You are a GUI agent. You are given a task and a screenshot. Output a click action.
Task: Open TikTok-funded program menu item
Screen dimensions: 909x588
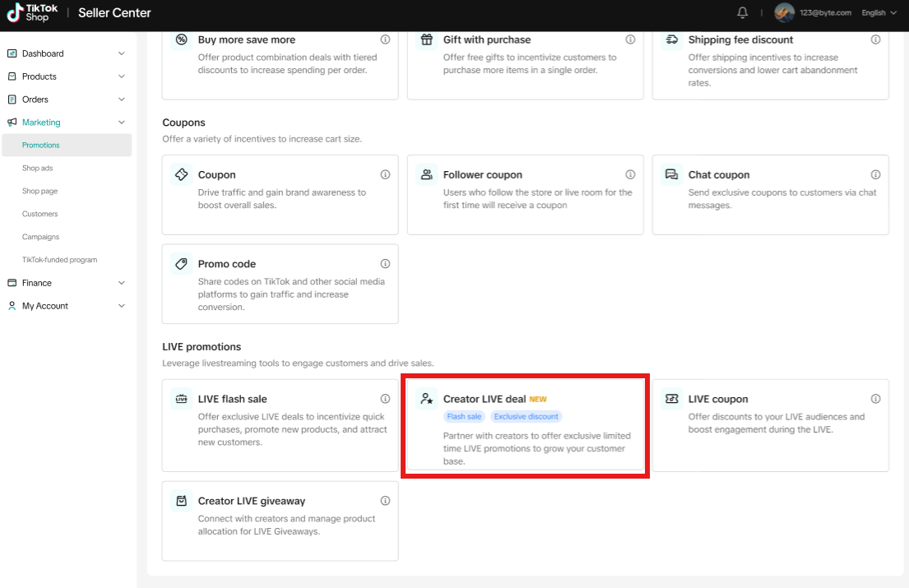tap(59, 260)
